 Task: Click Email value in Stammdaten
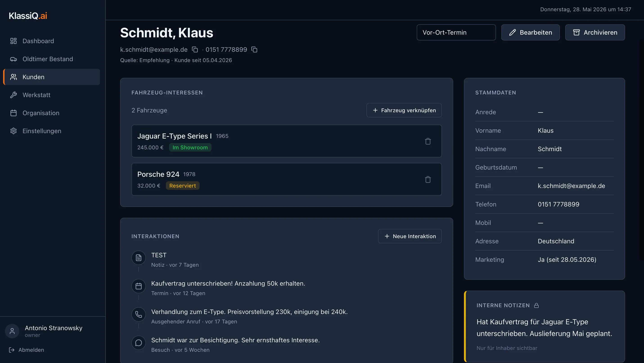point(571,186)
